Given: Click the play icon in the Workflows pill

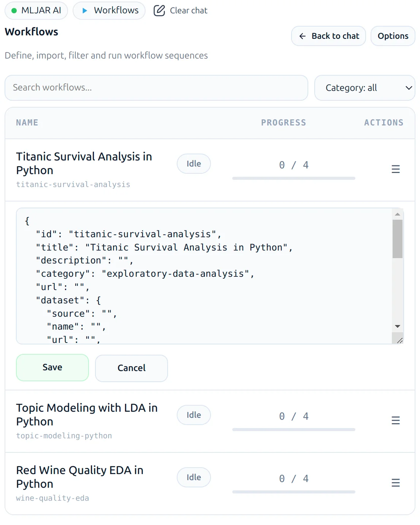Looking at the screenshot, I should 86,11.
